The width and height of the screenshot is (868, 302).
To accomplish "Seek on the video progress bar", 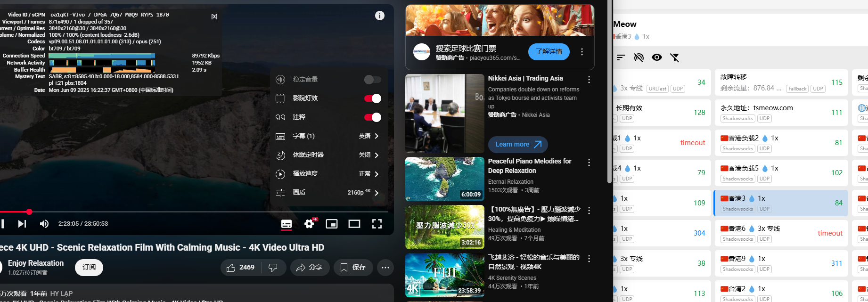I will [x=194, y=212].
